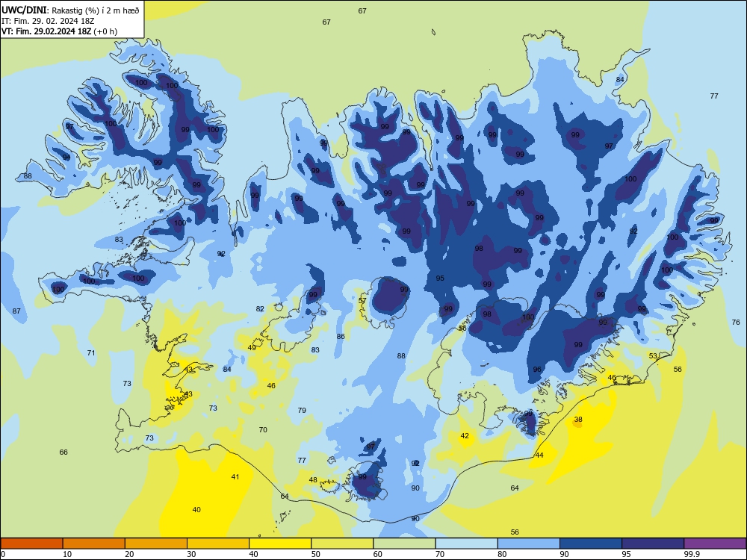This screenshot has width=747, height=560.
Task: Click the humidity value 86 on map
Action: (341, 336)
